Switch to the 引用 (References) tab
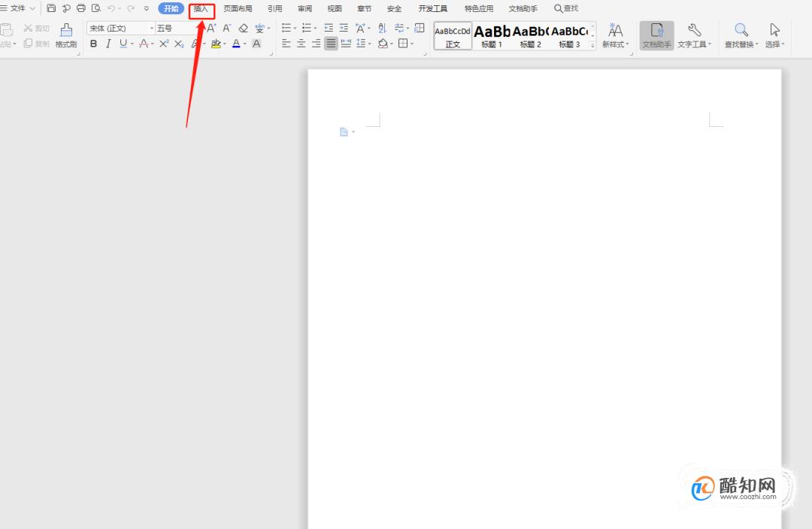Screen dimensions: 812x529 coord(275,9)
